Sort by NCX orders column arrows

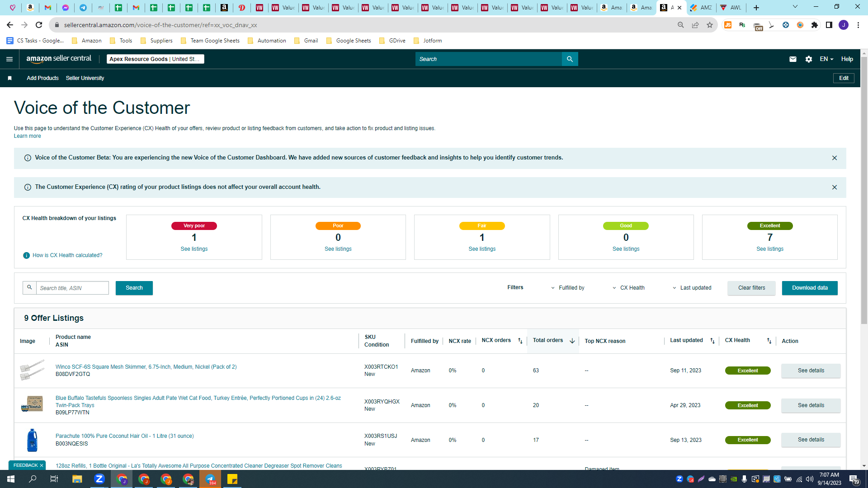[x=520, y=341]
